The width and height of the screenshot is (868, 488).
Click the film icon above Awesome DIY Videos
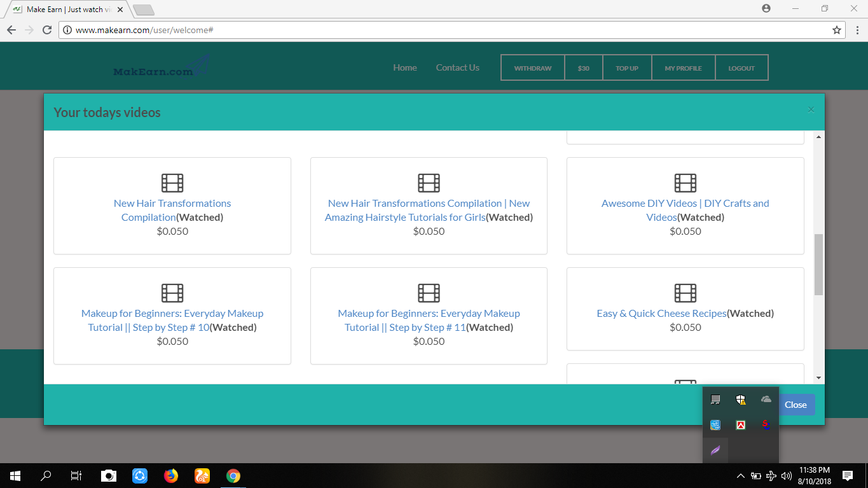tap(685, 183)
